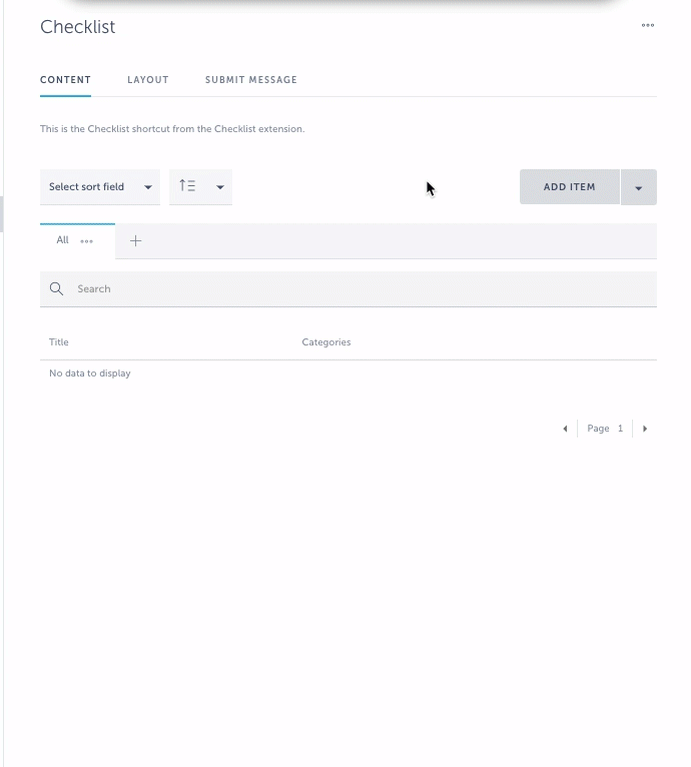Go to the next page arrow
This screenshot has height=767, width=691.
645,429
